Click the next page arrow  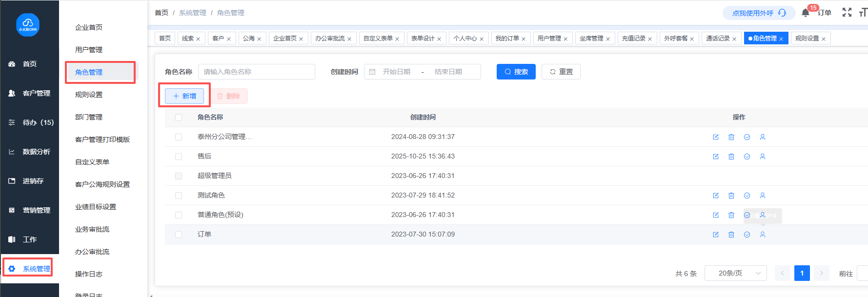822,273
